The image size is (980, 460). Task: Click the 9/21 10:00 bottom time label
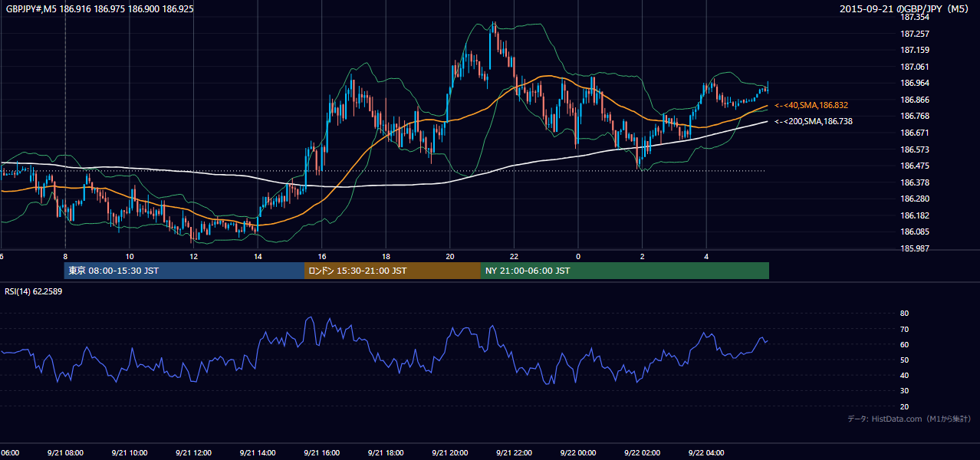(x=130, y=453)
